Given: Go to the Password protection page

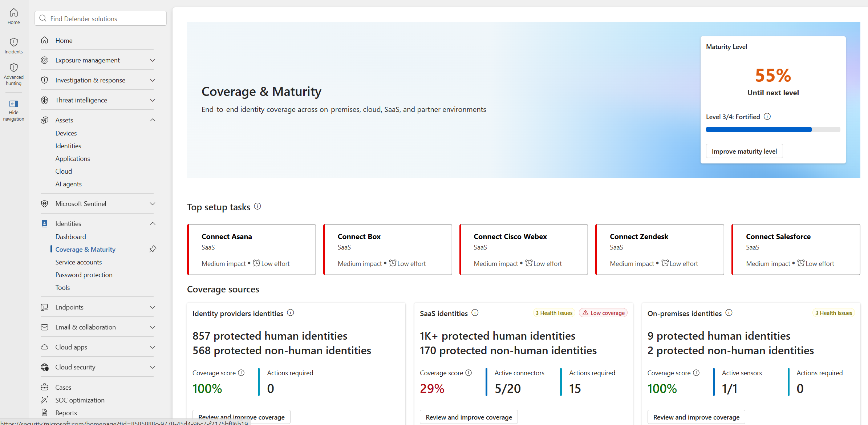Looking at the screenshot, I should [x=84, y=275].
